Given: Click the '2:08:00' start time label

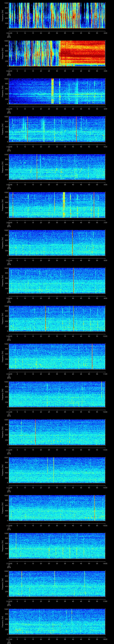Looking at the screenshot, I should pyautogui.click(x=9, y=298).
